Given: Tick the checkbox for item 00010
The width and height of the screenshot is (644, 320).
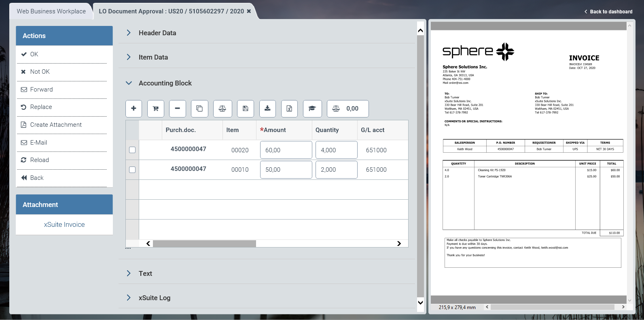Looking at the screenshot, I should click(x=132, y=170).
